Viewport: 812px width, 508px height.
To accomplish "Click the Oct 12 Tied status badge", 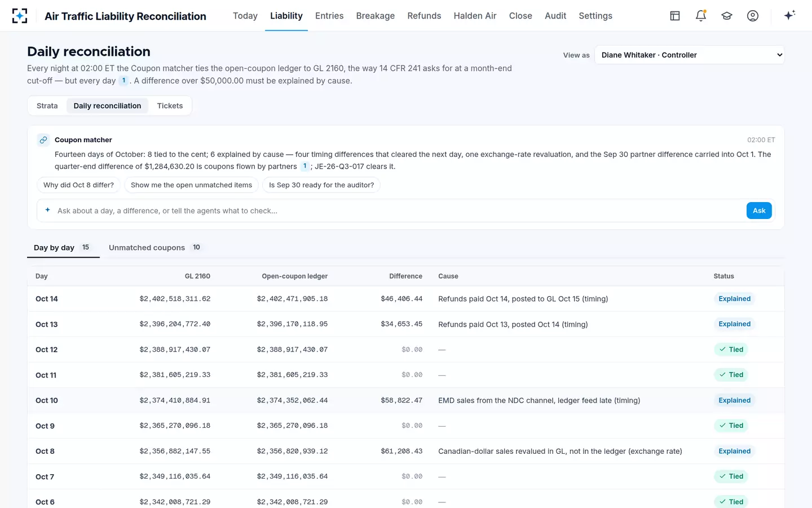I will tap(731, 349).
